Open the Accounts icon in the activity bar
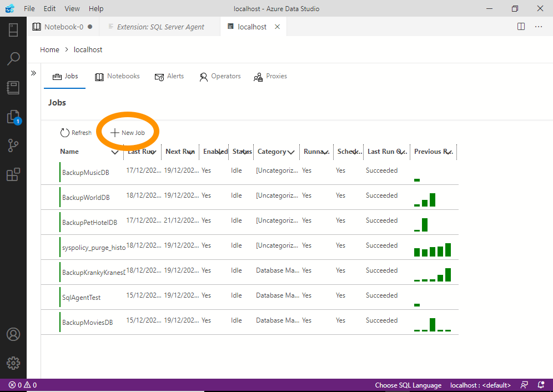This screenshot has width=553, height=392. pyautogui.click(x=13, y=334)
